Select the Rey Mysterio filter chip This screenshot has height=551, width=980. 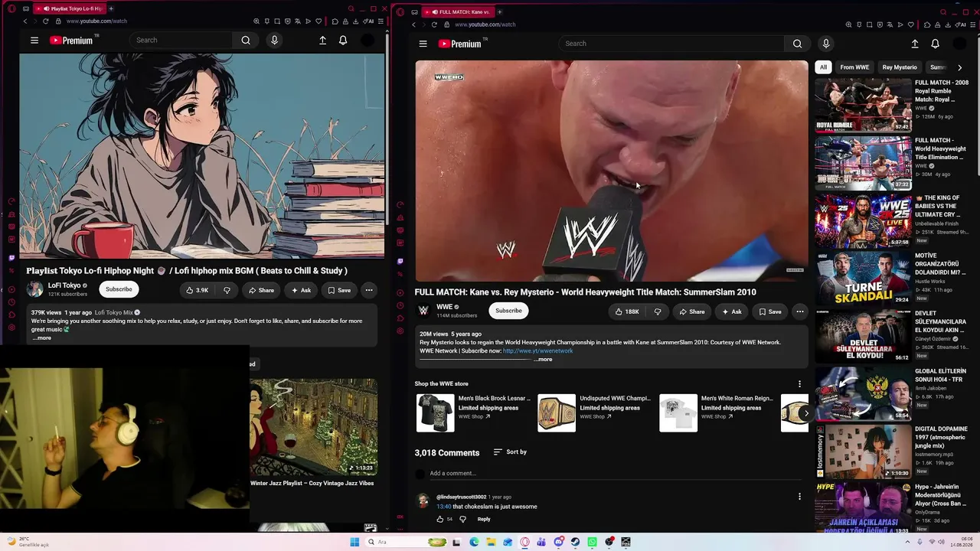899,67
